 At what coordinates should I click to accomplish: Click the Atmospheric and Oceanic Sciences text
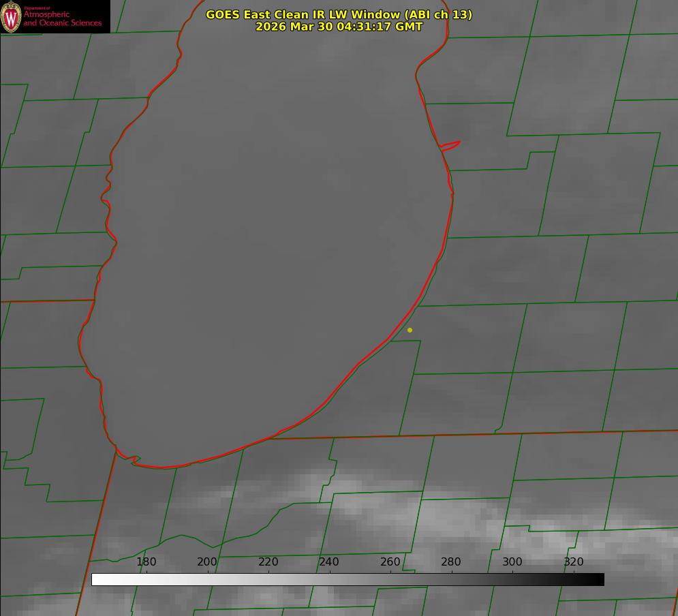(x=62, y=18)
